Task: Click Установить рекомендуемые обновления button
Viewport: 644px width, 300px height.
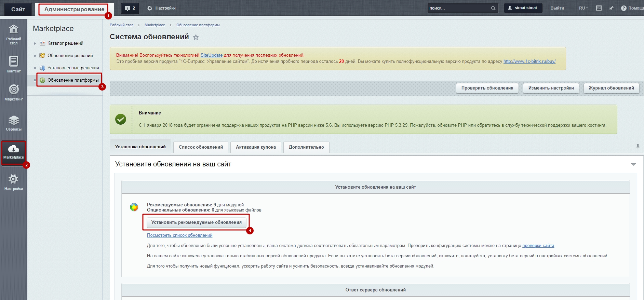Action: tap(196, 222)
